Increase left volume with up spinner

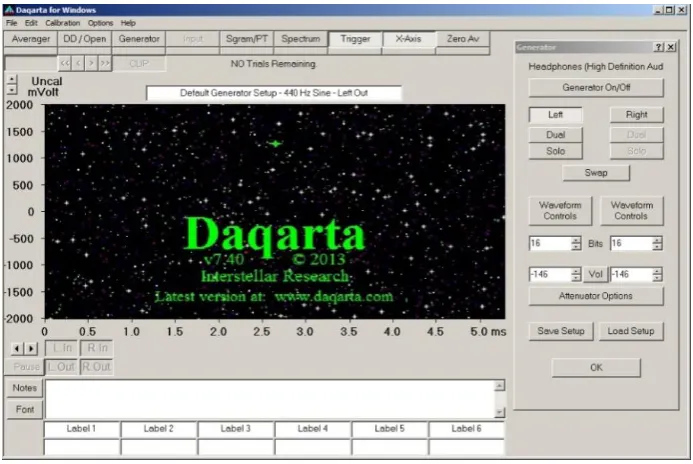click(576, 271)
